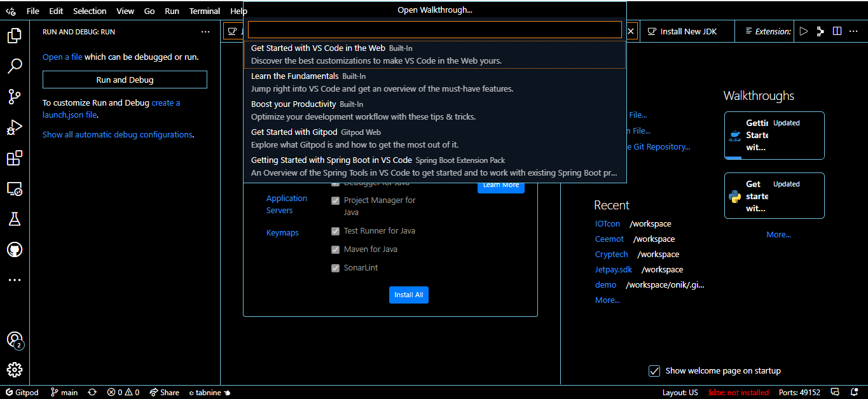Toggle the Project Manager for Java checkbox
The image size is (868, 399).
(x=336, y=200)
